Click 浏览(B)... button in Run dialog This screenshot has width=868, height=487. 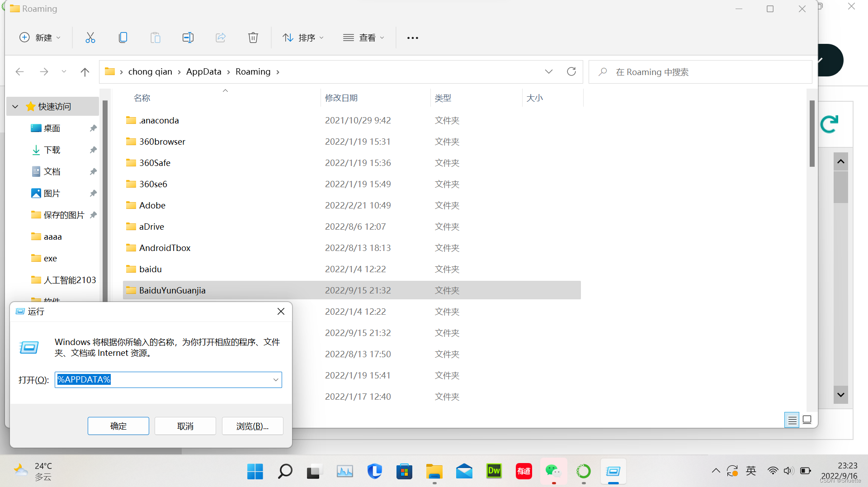coord(252,426)
